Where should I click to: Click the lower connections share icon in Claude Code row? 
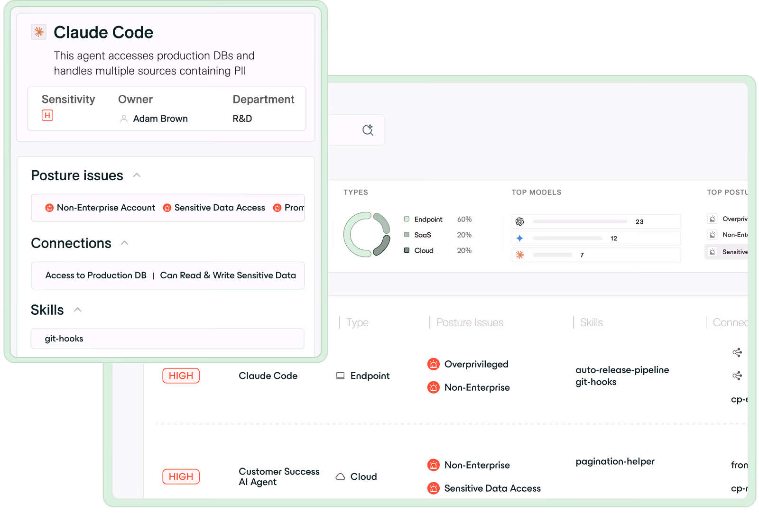click(737, 376)
